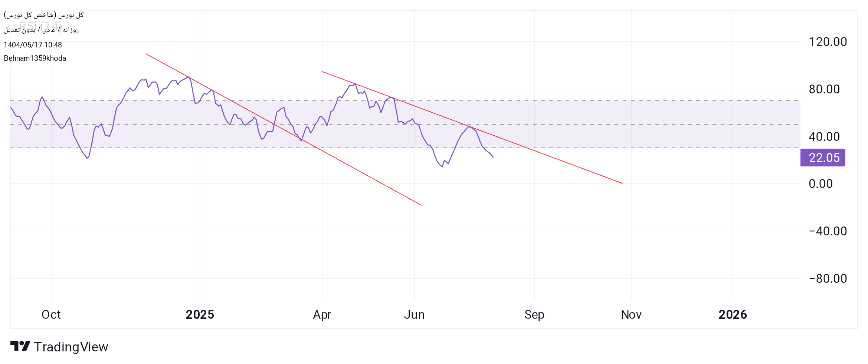Image resolution: width=868 pixels, height=364 pixels.
Task: Click the TradingView logo icon
Action: point(20,346)
